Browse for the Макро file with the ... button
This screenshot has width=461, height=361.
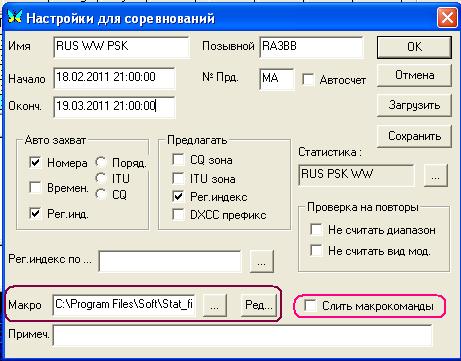[215, 305]
